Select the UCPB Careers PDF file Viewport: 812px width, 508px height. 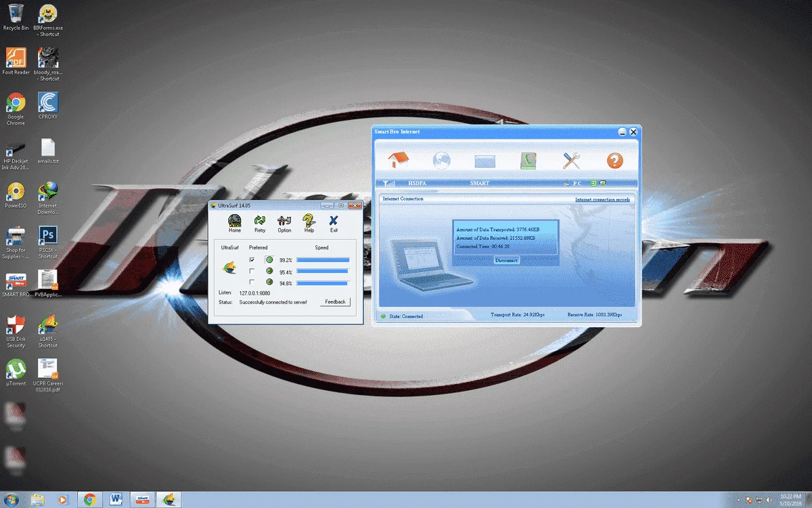pyautogui.click(x=48, y=376)
